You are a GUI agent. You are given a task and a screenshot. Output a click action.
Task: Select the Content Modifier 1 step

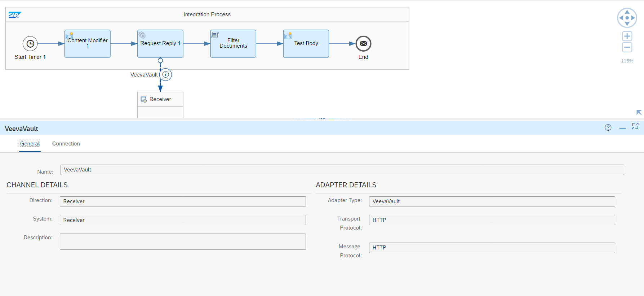tap(88, 44)
